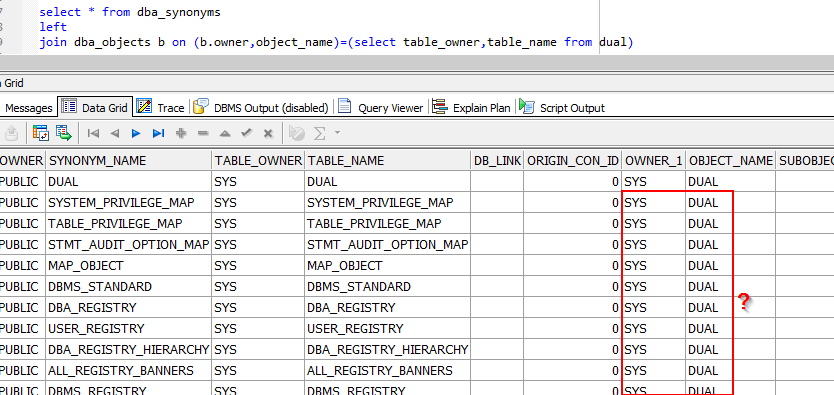Select SYNONYM_NAME cell DBA_REGISTRY_HIERARCHY
This screenshot has height=395, width=834.
[x=128, y=349]
